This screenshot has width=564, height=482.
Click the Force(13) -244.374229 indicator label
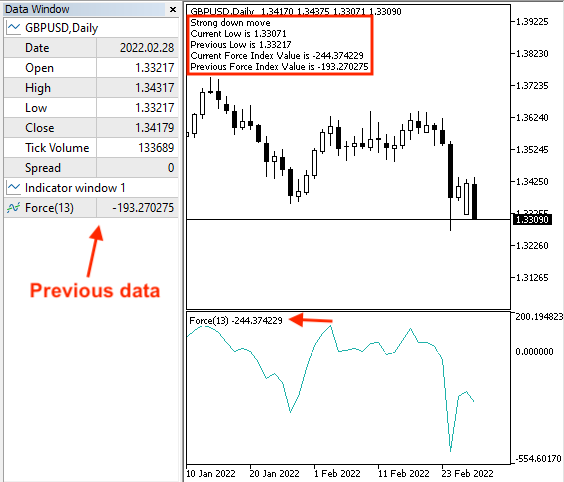tap(236, 320)
